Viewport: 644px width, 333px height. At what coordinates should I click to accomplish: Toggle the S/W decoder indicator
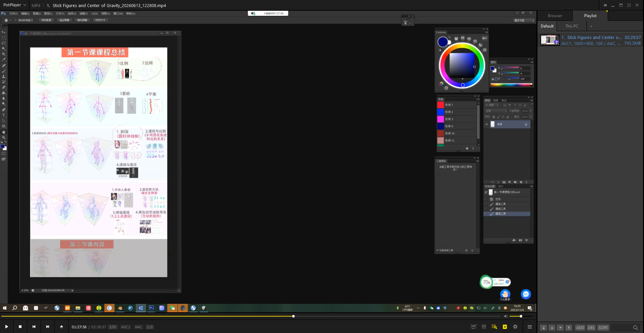(x=113, y=327)
